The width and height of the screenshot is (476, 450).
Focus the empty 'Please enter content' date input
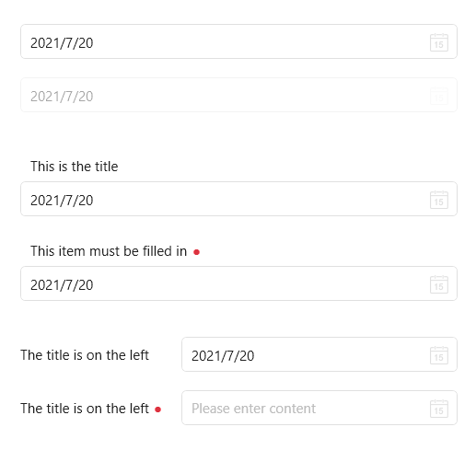tap(319, 408)
